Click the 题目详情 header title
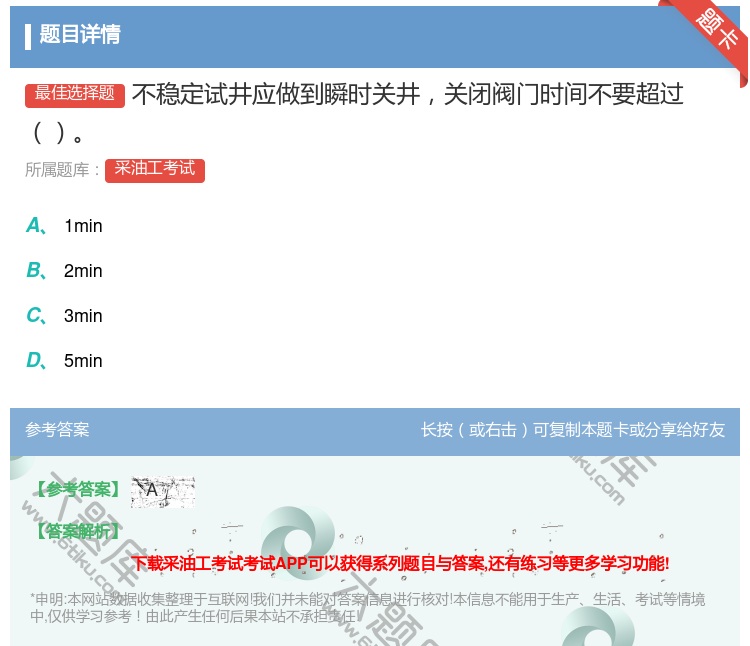Image resolution: width=750 pixels, height=646 pixels. click(x=80, y=34)
